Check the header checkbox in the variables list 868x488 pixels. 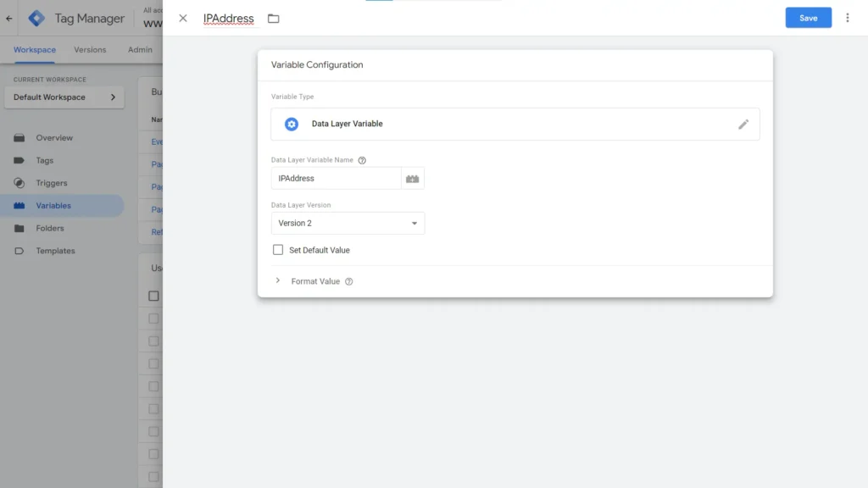point(153,295)
